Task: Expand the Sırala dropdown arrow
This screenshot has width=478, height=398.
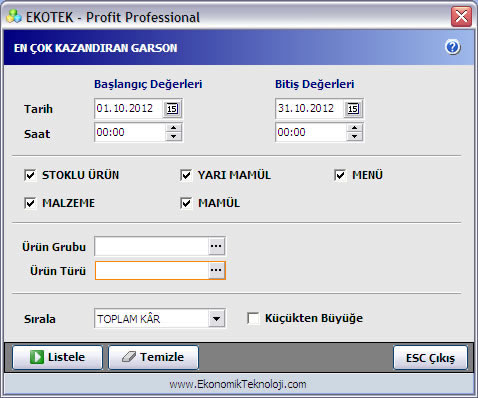Action: [x=216, y=319]
